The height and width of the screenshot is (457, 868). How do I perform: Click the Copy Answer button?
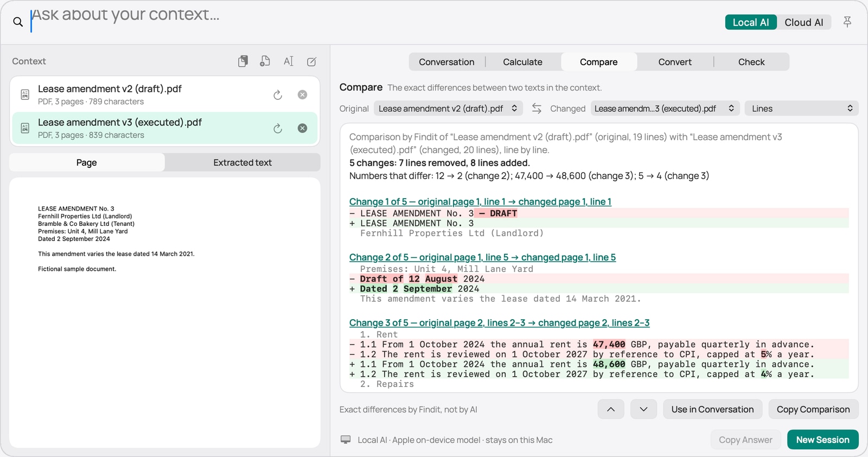point(745,440)
